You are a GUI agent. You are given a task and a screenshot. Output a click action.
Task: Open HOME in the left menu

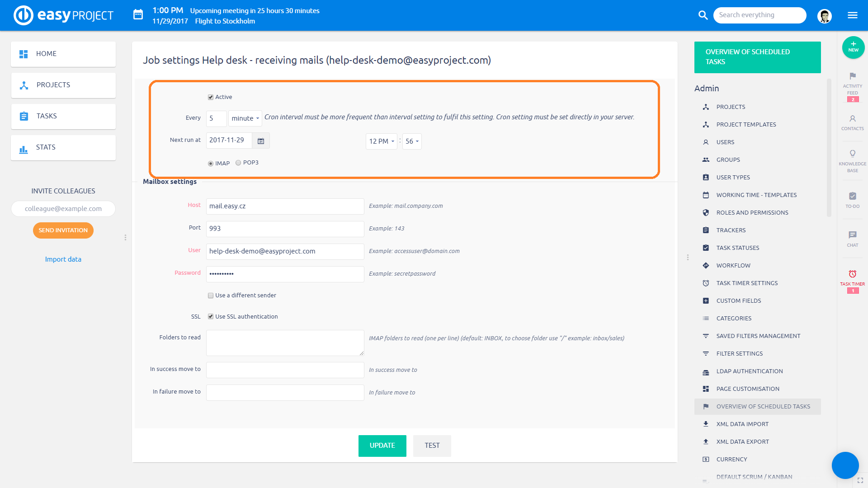click(x=63, y=54)
